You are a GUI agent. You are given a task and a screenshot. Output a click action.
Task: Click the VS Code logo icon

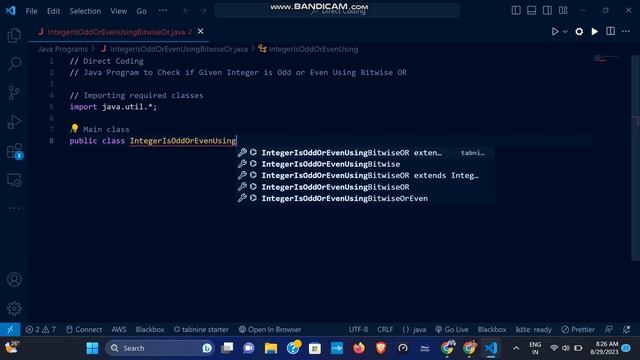coord(11,11)
